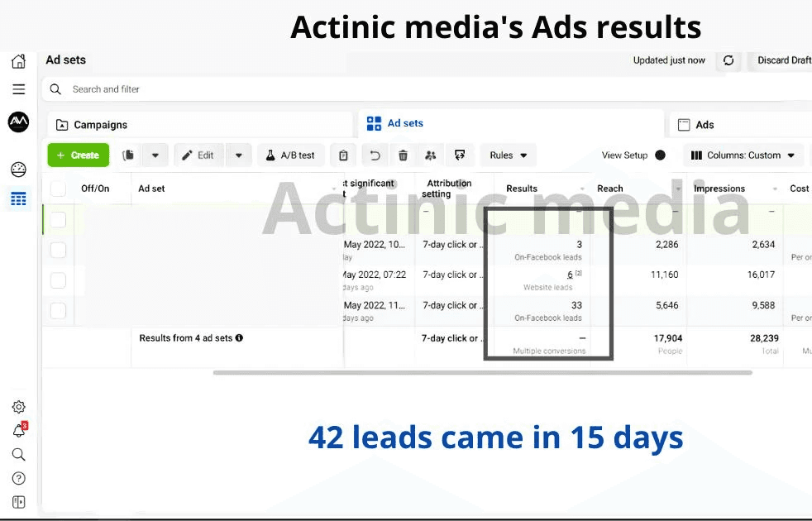812x521 pixels.
Task: Tick the checkbox for the 5,646 reach row
Action: point(58,311)
